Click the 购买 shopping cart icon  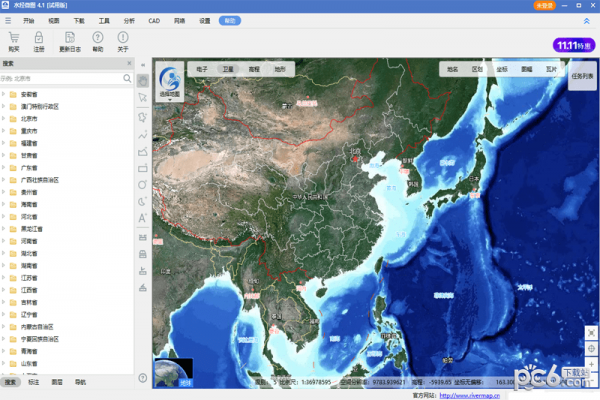click(14, 38)
